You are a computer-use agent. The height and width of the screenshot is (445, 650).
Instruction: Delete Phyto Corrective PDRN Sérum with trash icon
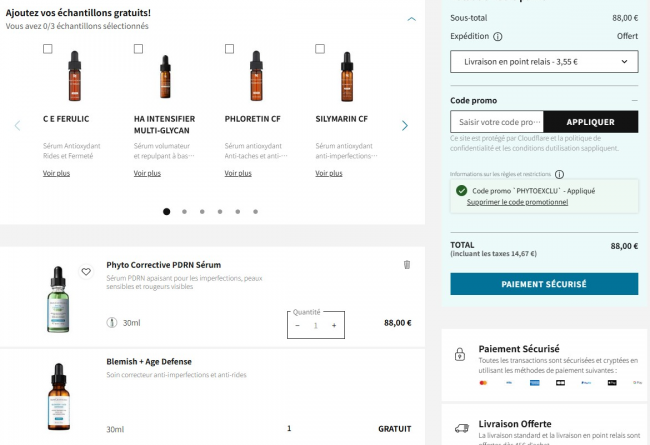tap(407, 265)
